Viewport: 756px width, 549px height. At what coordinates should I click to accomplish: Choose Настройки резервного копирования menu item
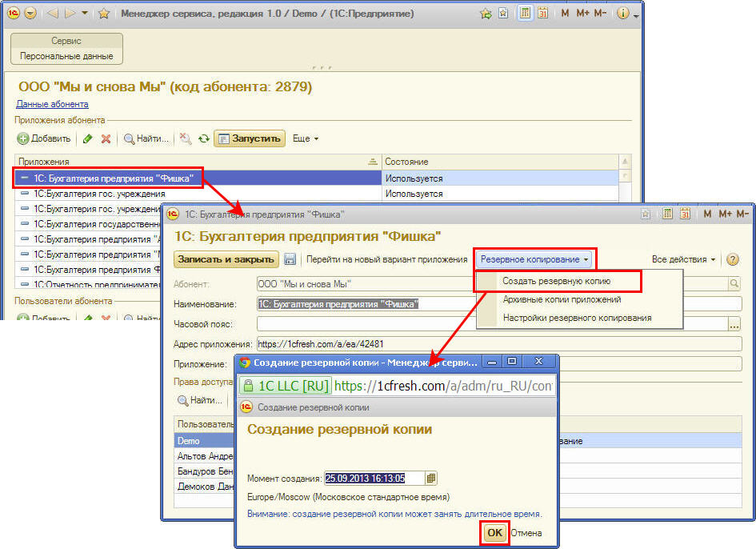pyautogui.click(x=577, y=318)
